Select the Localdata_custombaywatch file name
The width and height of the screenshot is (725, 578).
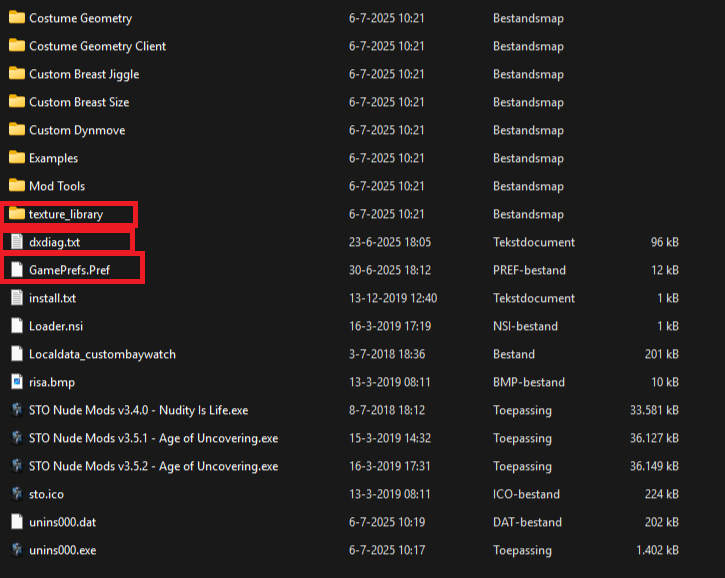click(102, 354)
